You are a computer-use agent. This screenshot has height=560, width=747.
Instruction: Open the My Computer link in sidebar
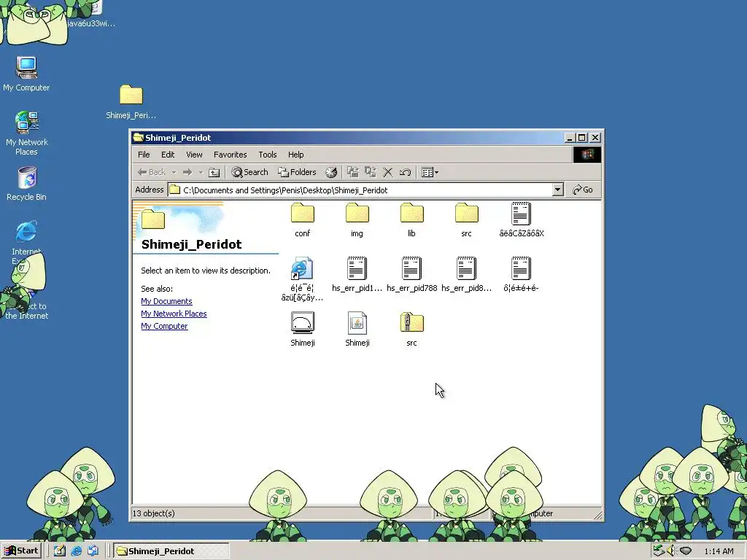164,326
